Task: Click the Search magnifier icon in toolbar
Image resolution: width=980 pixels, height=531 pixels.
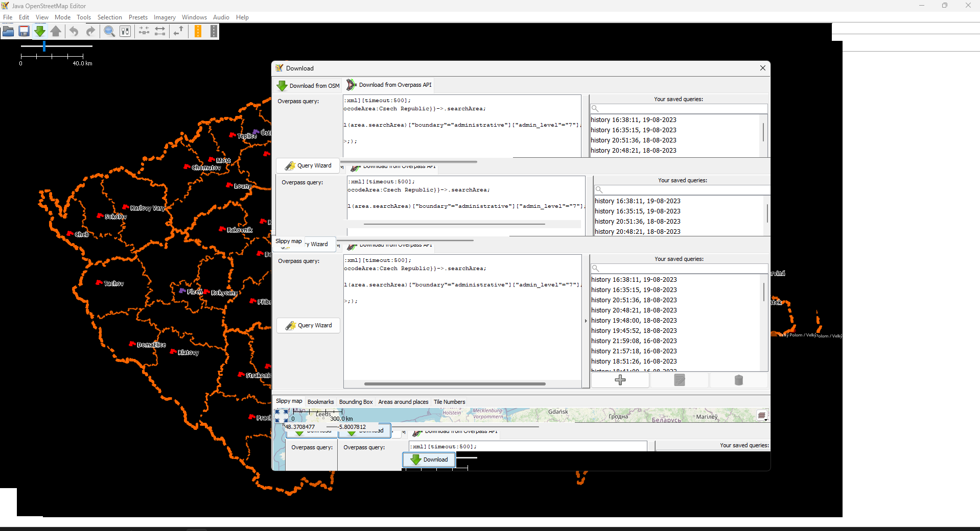Action: pyautogui.click(x=109, y=31)
